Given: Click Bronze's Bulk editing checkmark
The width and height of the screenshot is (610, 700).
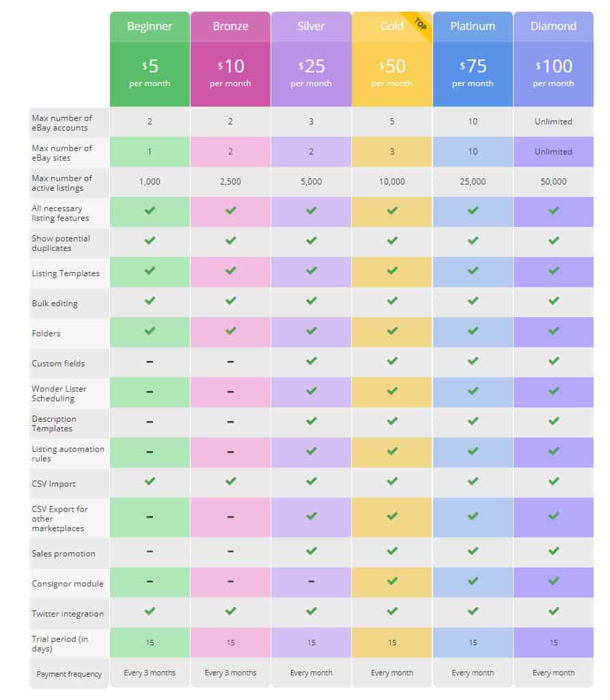Looking at the screenshot, I should [231, 301].
